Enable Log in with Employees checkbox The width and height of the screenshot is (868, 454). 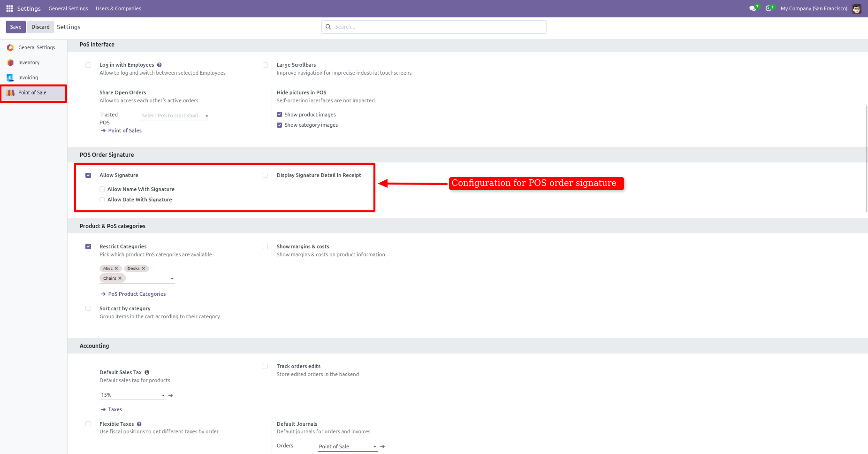tap(88, 65)
